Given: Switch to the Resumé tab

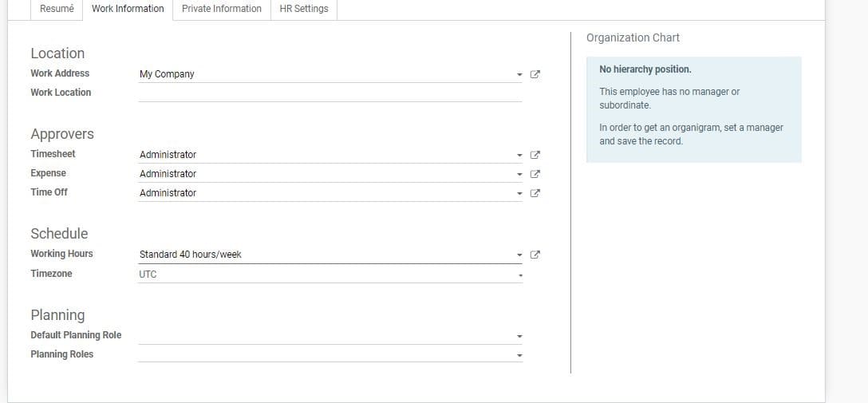Looking at the screenshot, I should [x=57, y=9].
